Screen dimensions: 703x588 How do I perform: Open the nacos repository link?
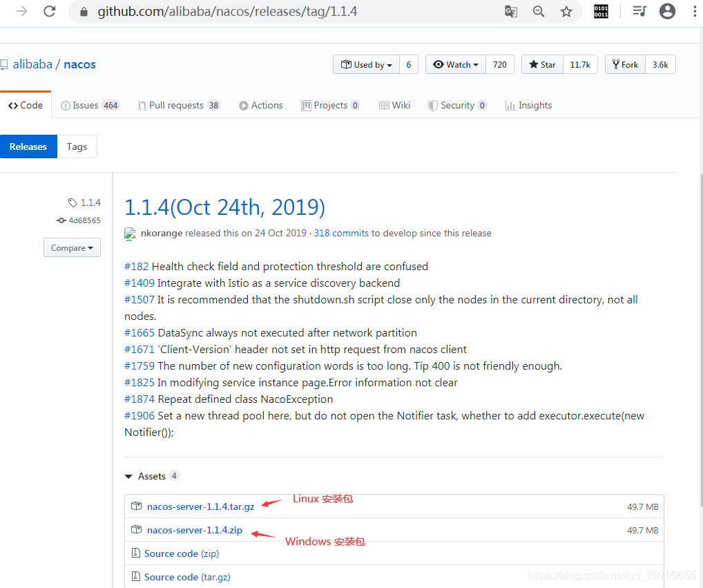coord(80,64)
